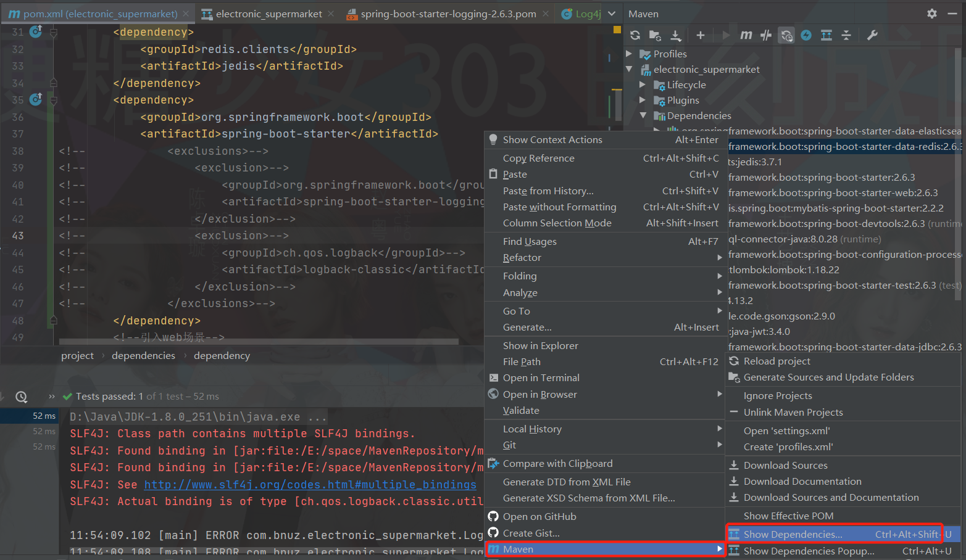Collapse all nodes using the collapse icon
Screen dimensions: 966x560
(847, 35)
